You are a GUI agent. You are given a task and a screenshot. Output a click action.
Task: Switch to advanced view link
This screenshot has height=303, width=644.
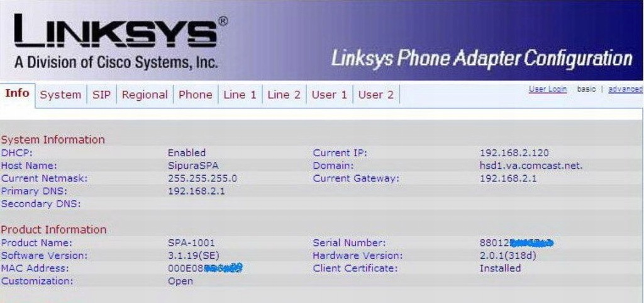(x=625, y=89)
